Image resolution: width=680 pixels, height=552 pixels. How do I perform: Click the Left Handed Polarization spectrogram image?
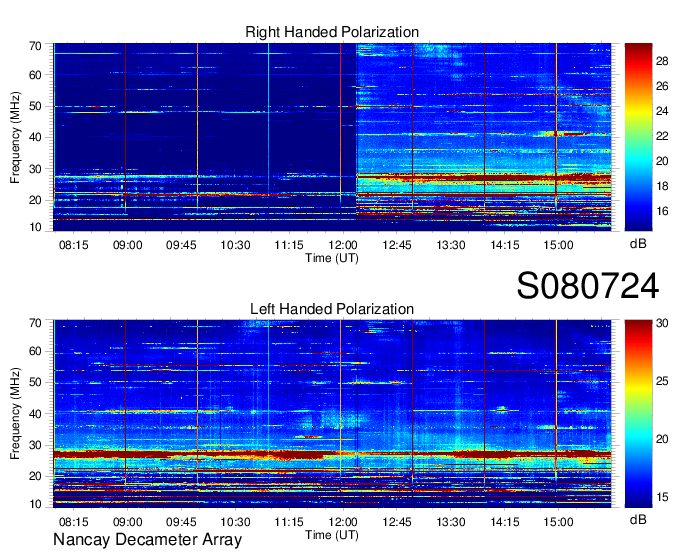point(332,414)
